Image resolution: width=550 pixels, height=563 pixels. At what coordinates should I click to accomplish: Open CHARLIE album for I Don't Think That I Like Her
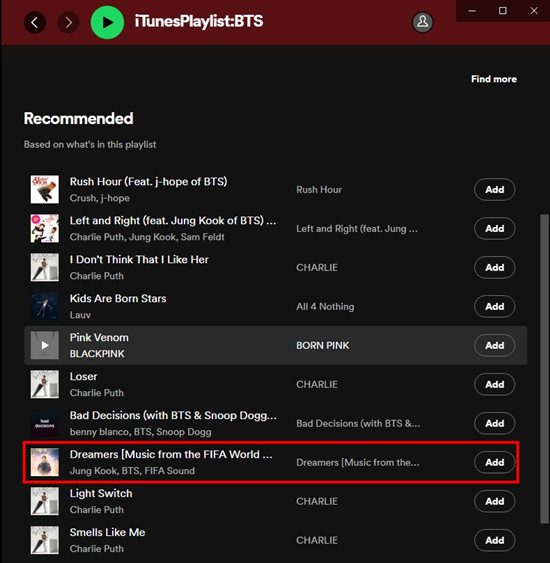point(317,267)
